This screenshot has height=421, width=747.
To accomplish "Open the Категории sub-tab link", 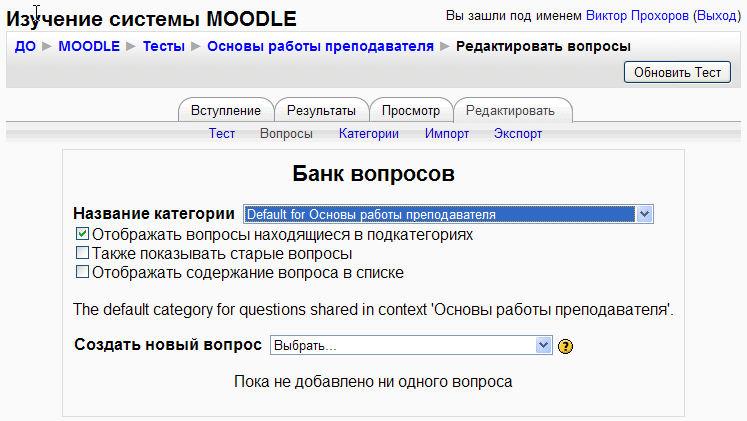I will pyautogui.click(x=369, y=134).
